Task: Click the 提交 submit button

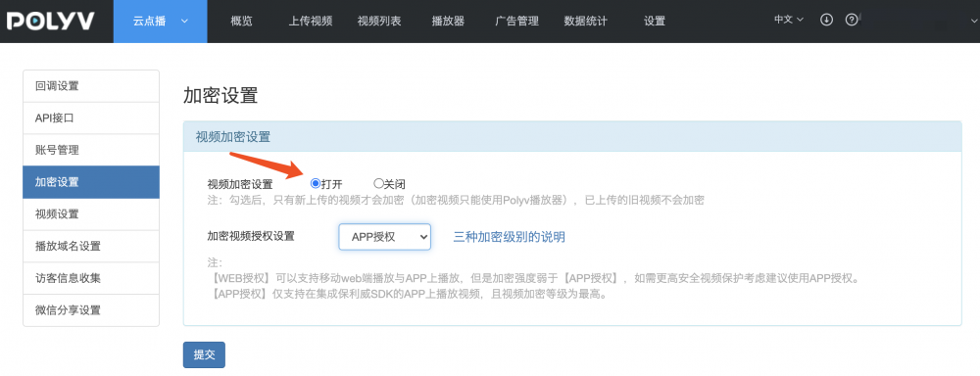Action: [x=204, y=354]
